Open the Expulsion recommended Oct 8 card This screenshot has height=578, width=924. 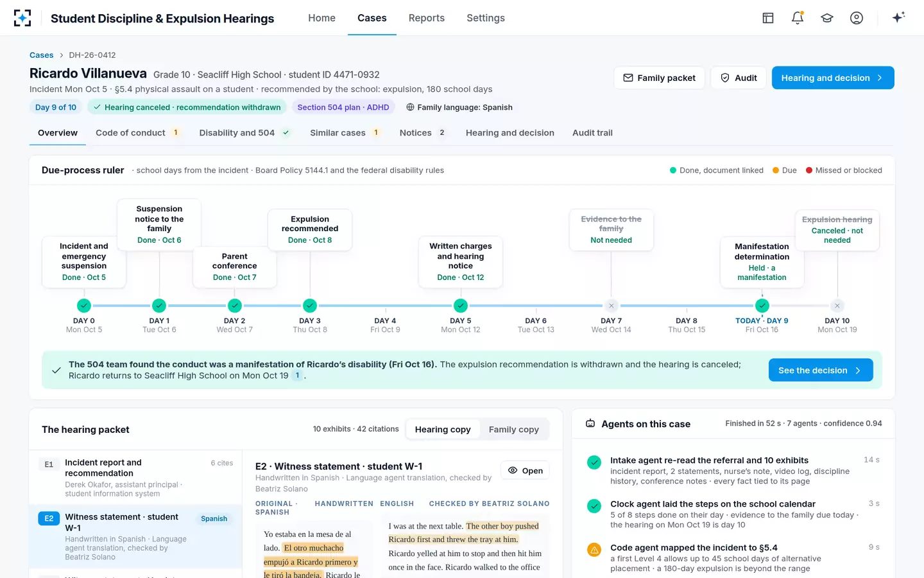(310, 229)
